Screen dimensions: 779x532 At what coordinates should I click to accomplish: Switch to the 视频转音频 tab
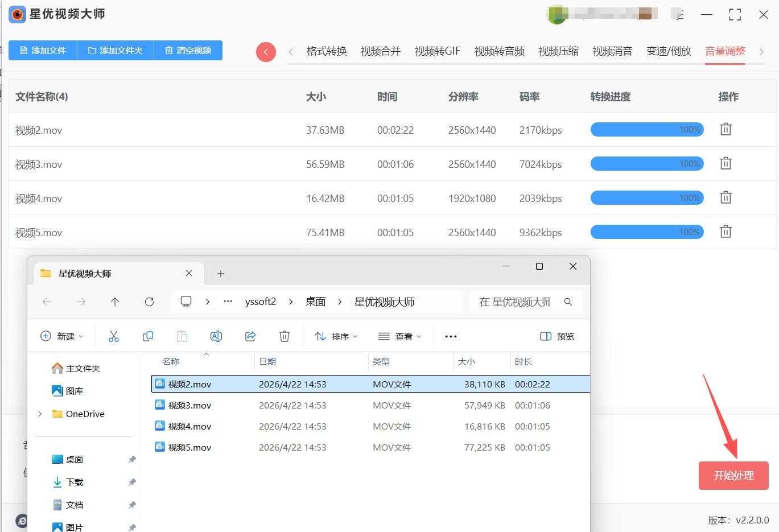click(x=500, y=51)
